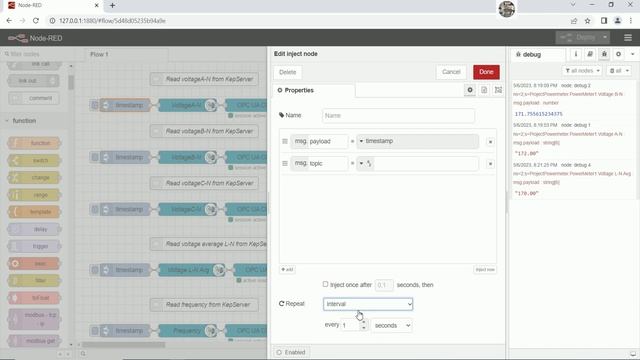Click the add property button
This screenshot has width=640, height=360.
coord(287,270)
